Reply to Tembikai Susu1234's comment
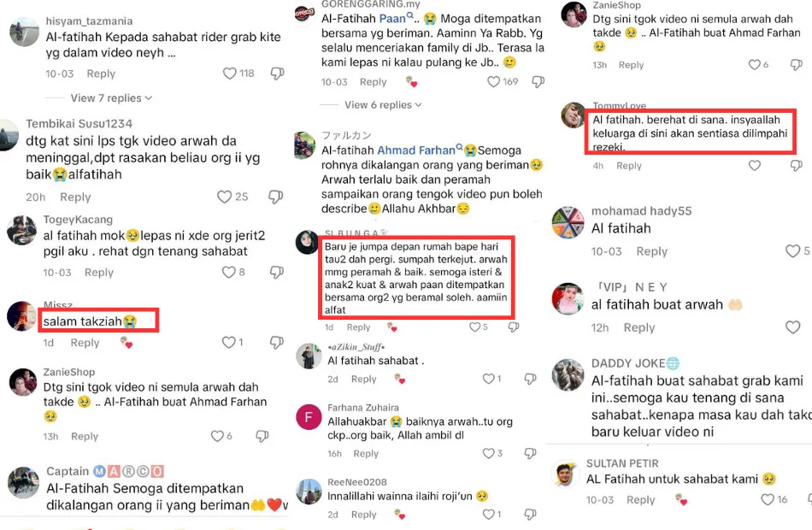This screenshot has height=530, width=812. 75,197
